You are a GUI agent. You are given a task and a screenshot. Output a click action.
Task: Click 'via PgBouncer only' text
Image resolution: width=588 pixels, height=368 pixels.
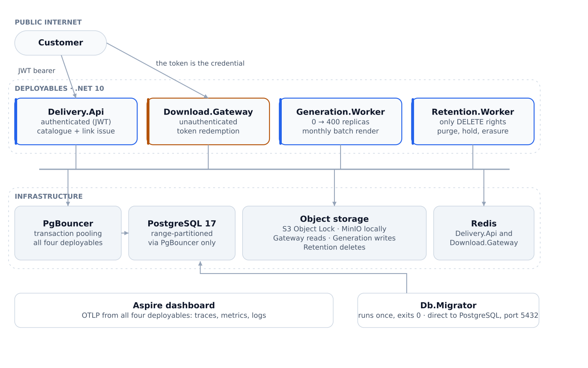[x=182, y=243]
